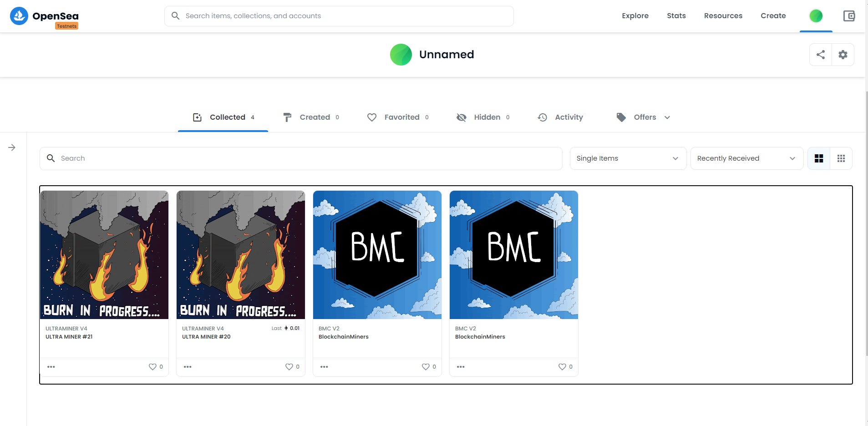This screenshot has height=426, width=868.
Task: Click the Last 0.01 price text
Action: [x=285, y=328]
